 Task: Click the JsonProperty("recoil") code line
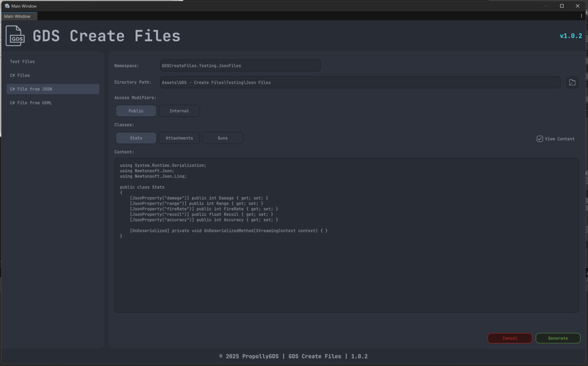click(201, 215)
